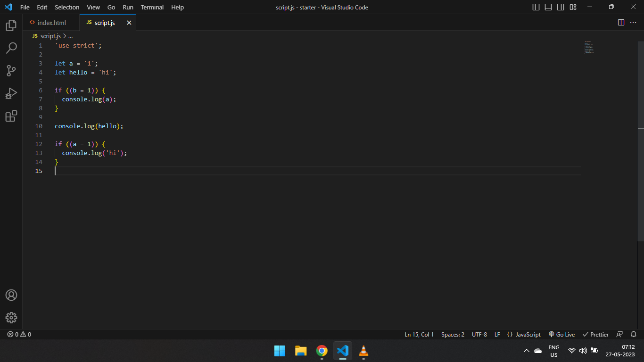Split the editor to the right

(621, 23)
